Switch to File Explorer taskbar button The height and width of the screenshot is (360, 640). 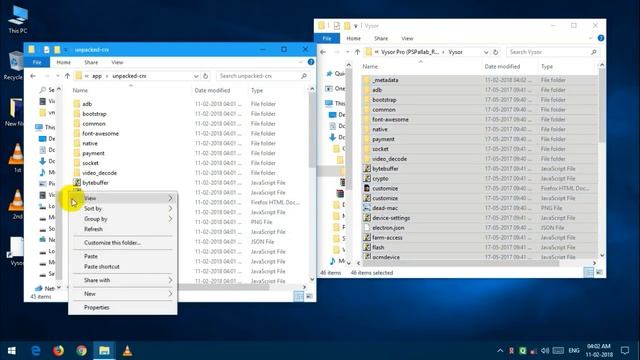(104, 351)
